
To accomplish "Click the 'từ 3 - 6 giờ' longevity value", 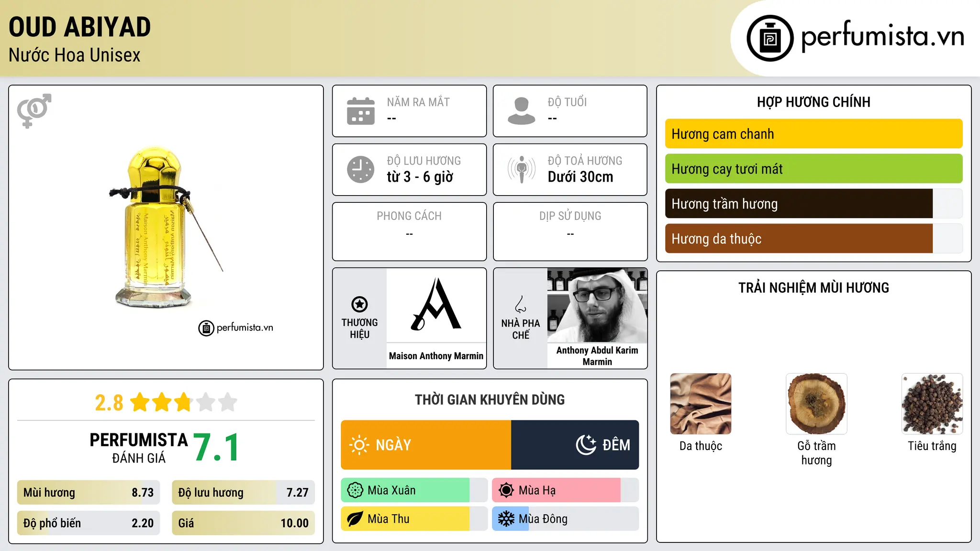I will pos(420,177).
